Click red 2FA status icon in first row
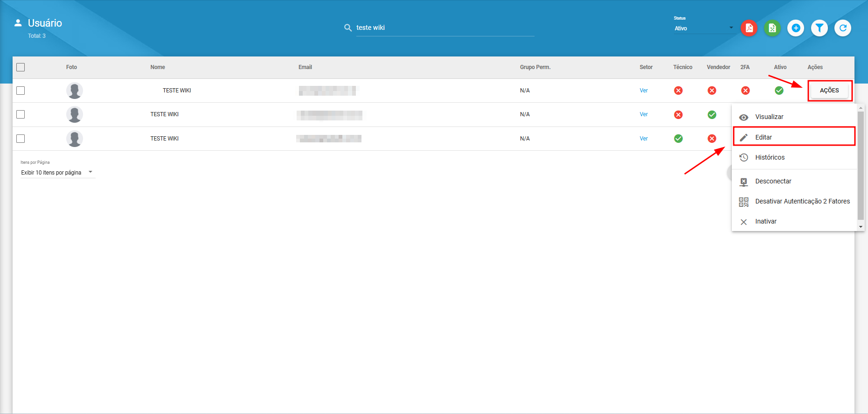 [746, 91]
